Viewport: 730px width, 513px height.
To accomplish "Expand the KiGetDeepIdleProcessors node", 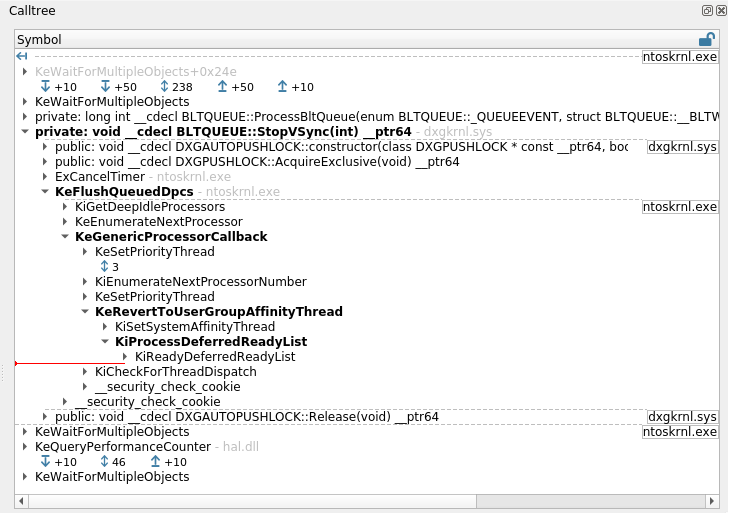I will 65,207.
